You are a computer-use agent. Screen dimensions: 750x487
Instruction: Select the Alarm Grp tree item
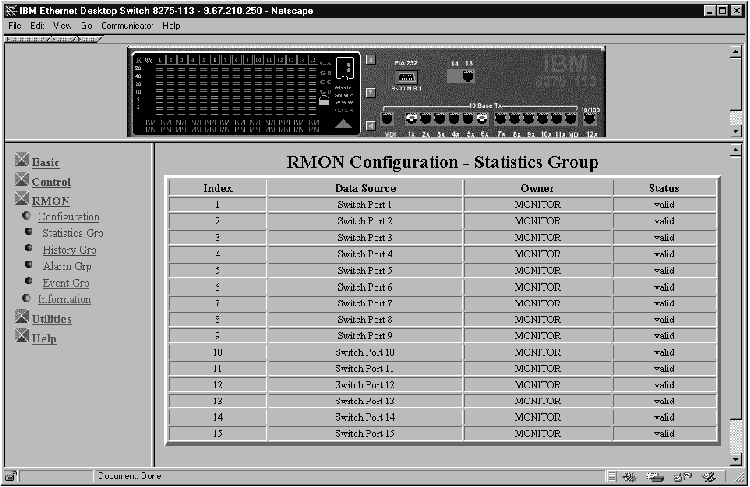67,267
